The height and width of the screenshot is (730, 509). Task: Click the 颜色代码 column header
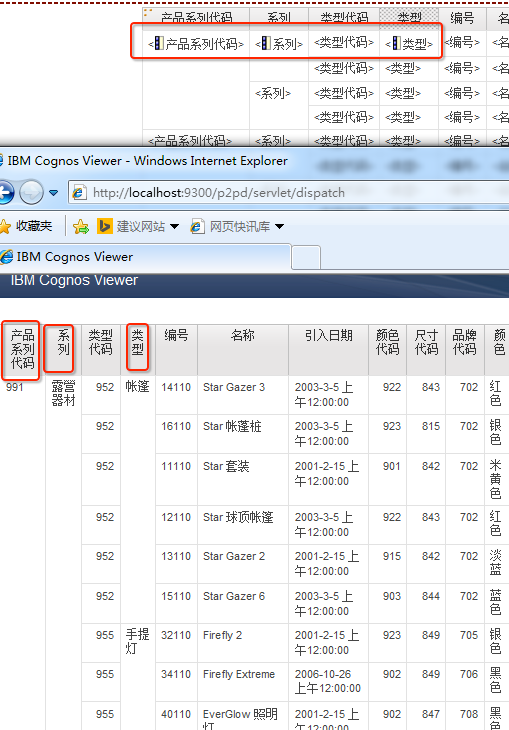[x=387, y=350]
